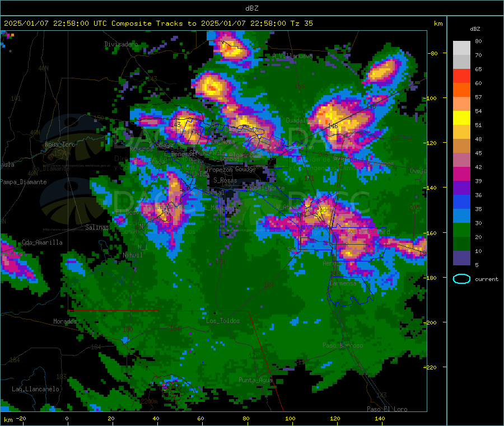The height and width of the screenshot is (426, 504).
Task: Choose the dark green 10-20 dBZ swatch
Action: click(x=461, y=244)
